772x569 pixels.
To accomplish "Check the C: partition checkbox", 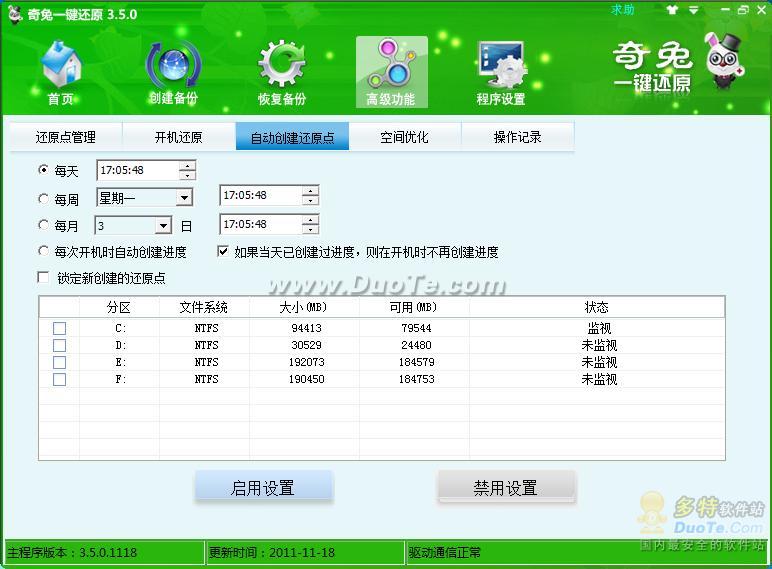I will (60, 328).
